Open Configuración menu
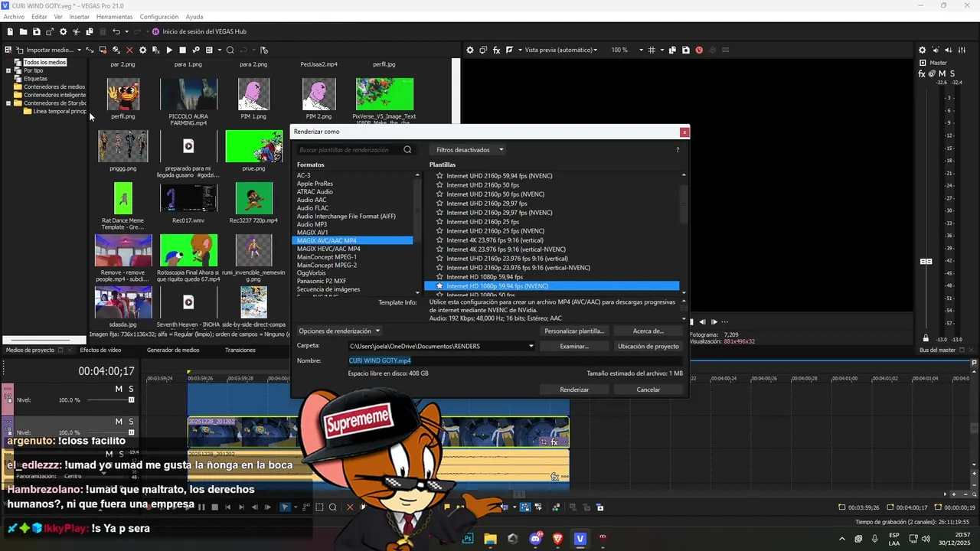 [159, 17]
